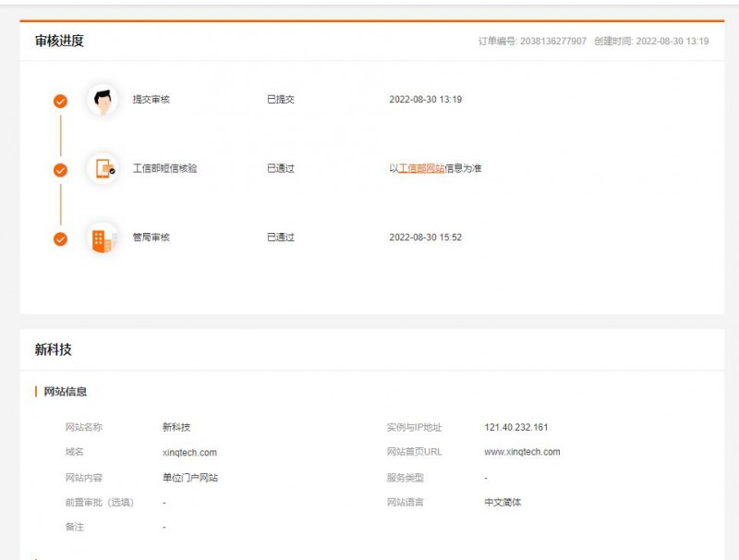Open the homepage URL www.xinqtech.com
The height and width of the screenshot is (560, 739).
522,453
